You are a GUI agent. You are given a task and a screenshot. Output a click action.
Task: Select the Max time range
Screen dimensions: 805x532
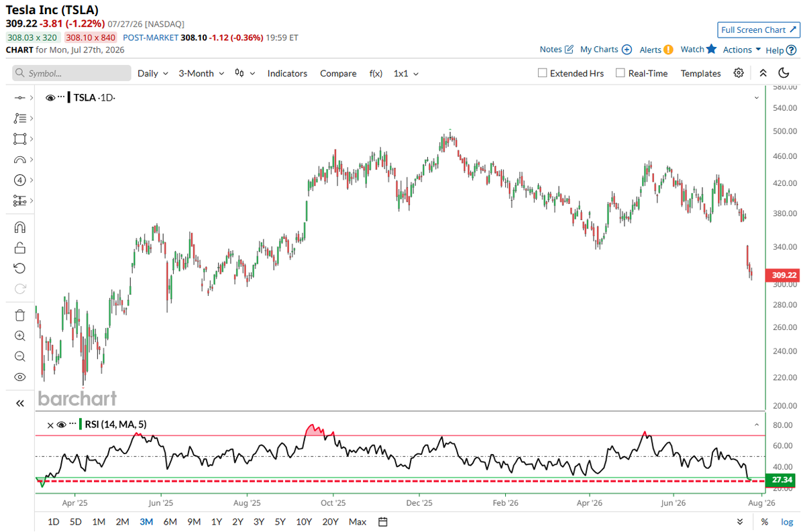[x=358, y=522]
